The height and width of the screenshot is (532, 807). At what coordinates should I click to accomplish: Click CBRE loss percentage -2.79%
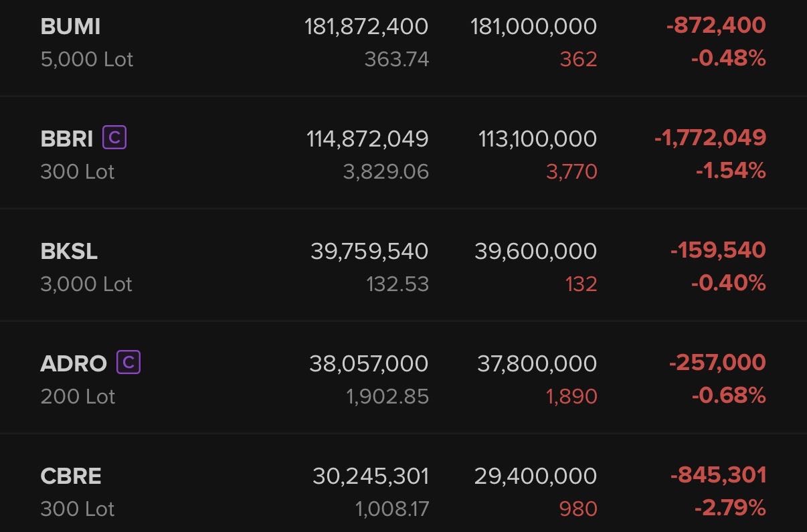tap(729, 509)
